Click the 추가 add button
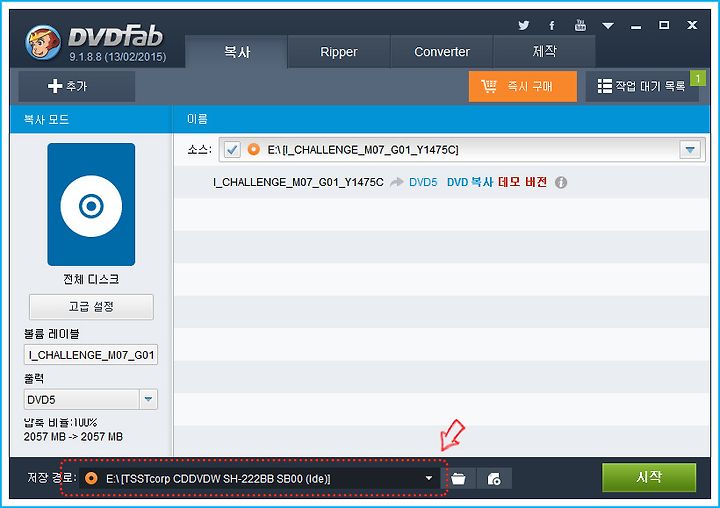Screen dimensions: 720x508 [77, 86]
